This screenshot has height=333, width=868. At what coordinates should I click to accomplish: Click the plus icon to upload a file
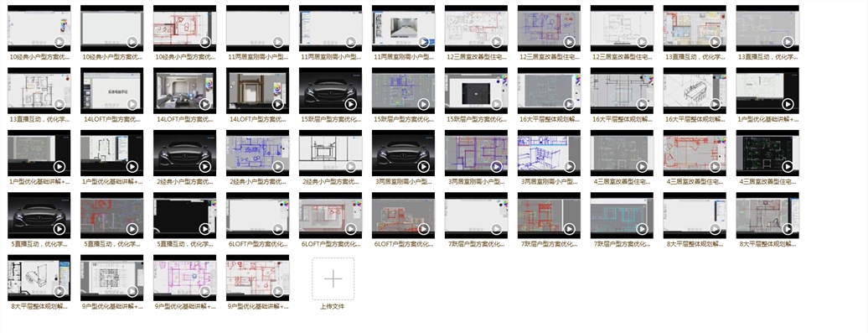pos(333,278)
